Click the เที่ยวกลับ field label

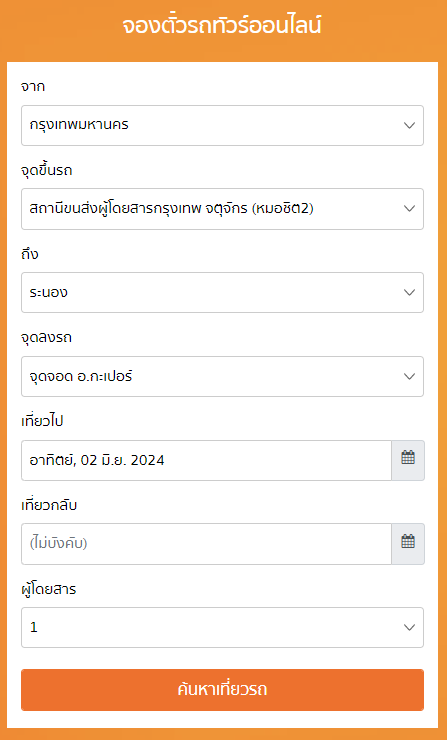pos(50,505)
